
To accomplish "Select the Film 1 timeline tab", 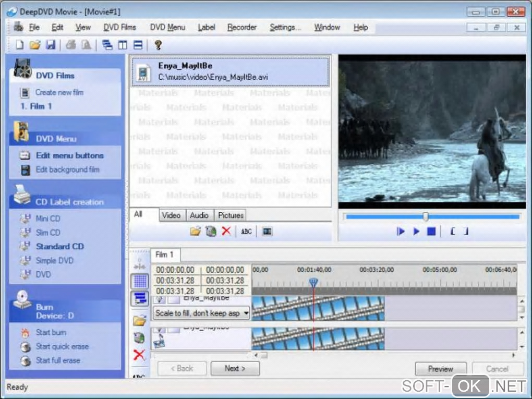I will 165,255.
